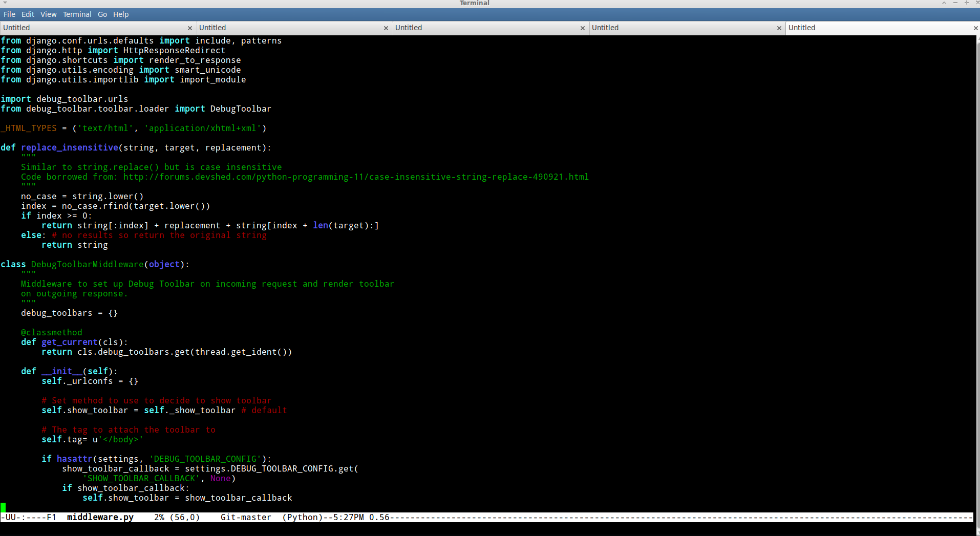Open the Go menu
980x536 pixels.
[102, 14]
